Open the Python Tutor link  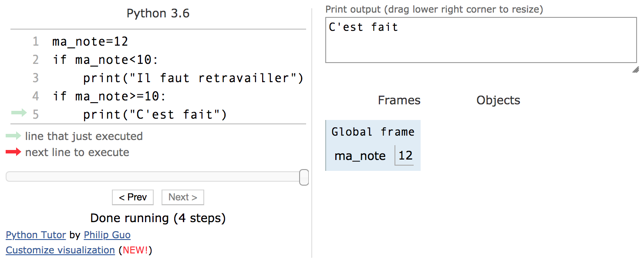coord(36,235)
